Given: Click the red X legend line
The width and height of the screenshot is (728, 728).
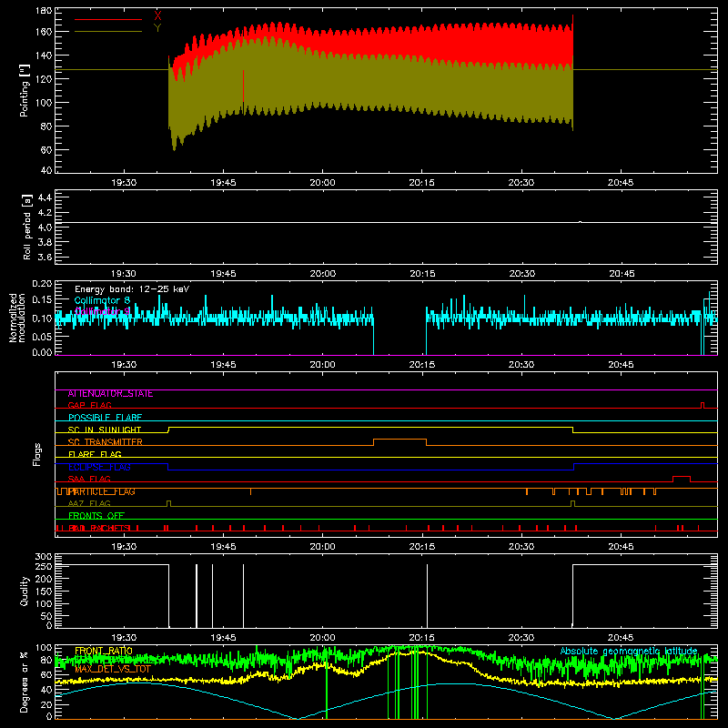Looking at the screenshot, I should point(107,19).
